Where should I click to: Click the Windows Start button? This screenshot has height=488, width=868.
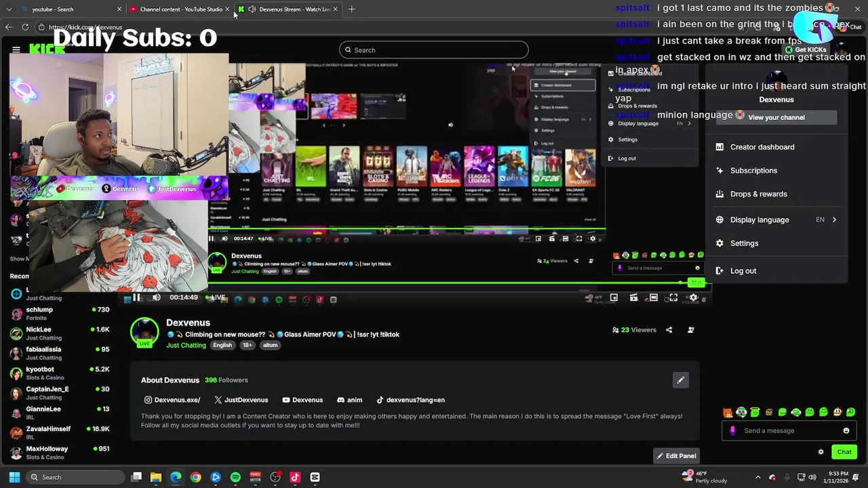pos(14,477)
